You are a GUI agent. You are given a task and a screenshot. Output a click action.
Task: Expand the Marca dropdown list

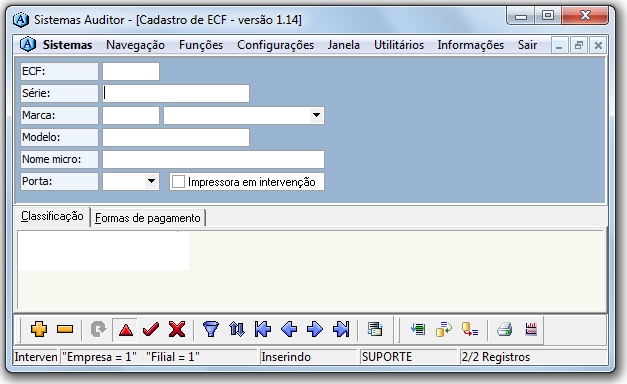[316, 115]
